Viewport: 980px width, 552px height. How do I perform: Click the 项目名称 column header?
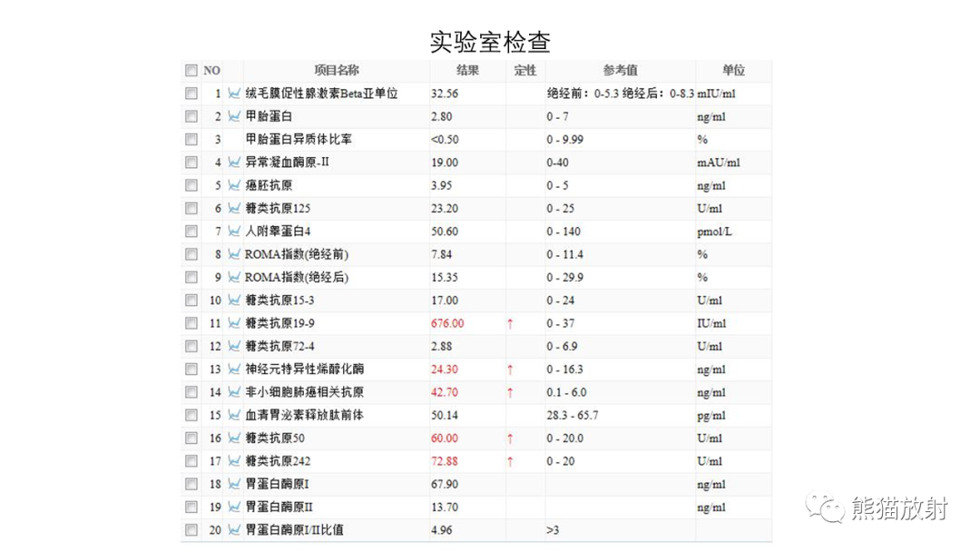[337, 70]
